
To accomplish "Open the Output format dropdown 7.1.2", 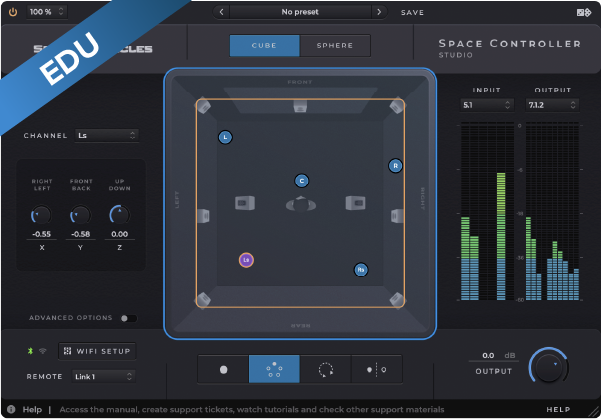I will [x=548, y=104].
